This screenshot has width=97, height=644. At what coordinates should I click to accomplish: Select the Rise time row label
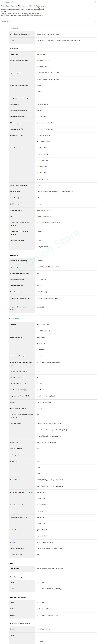pos(13,542)
